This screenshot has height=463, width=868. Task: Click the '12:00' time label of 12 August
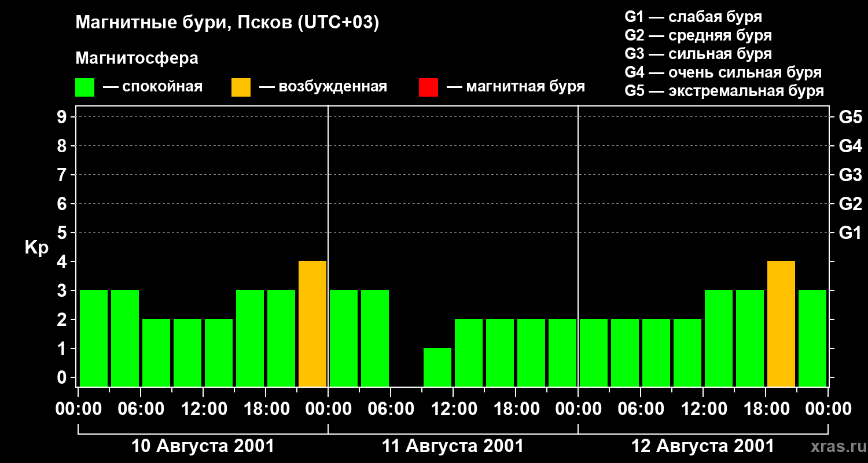coord(703,409)
